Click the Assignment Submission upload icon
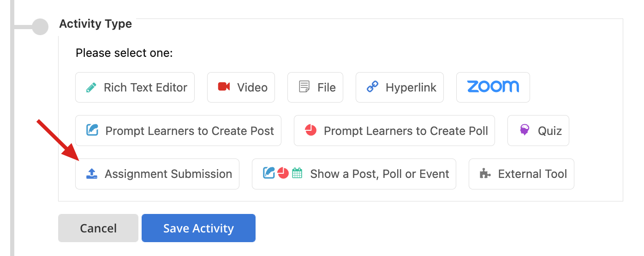 click(92, 174)
